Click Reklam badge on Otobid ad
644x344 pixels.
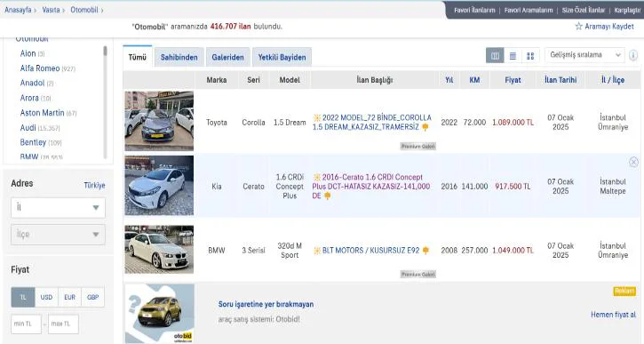click(x=624, y=291)
